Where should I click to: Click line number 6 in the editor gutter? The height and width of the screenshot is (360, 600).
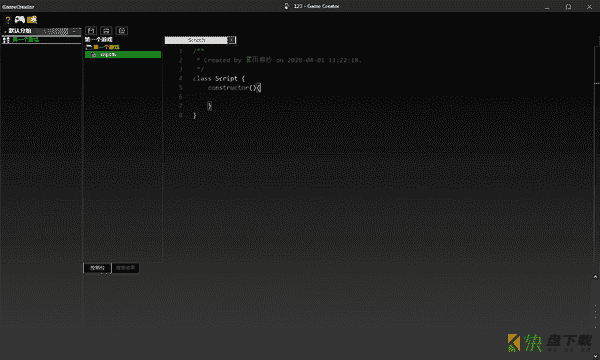point(181,97)
